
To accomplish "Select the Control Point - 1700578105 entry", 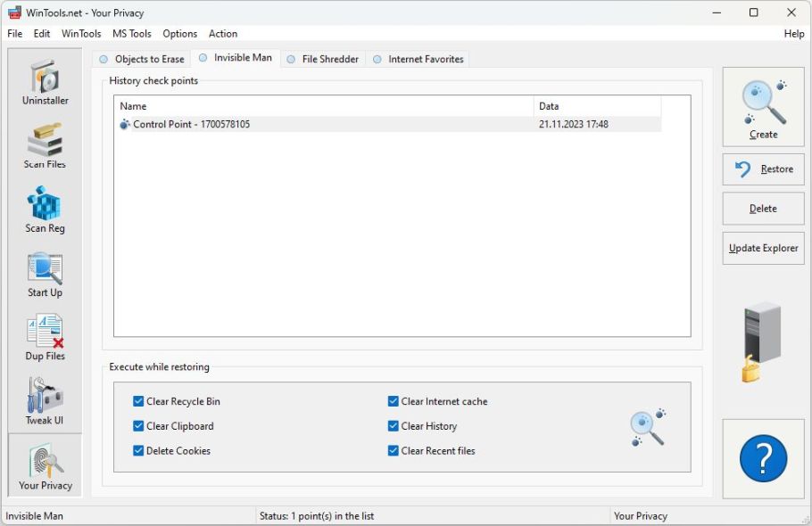I will tap(191, 125).
